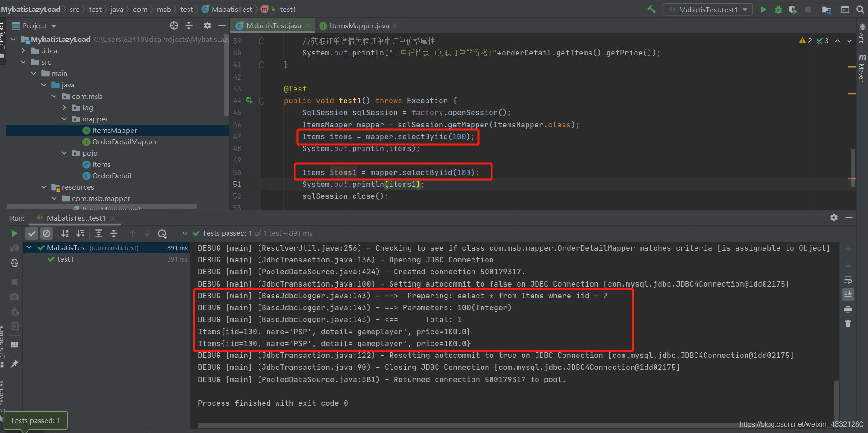Open the Structure side tool window

coord(2,347)
